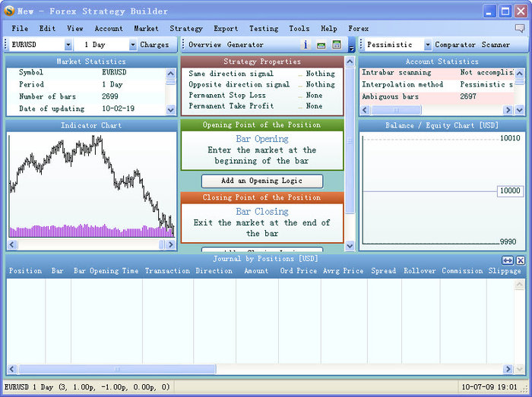This screenshot has height=397, width=532.
Task: Click Account Statistics scroll up arrow
Action: [x=519, y=73]
